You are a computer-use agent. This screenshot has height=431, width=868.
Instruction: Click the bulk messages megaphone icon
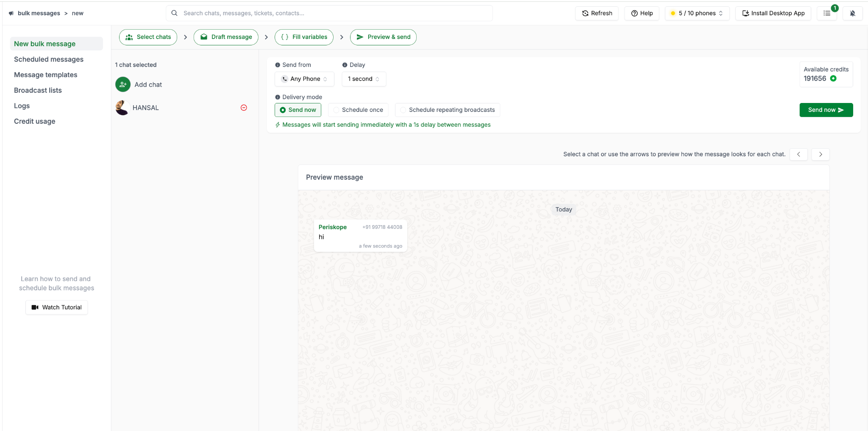pos(11,13)
